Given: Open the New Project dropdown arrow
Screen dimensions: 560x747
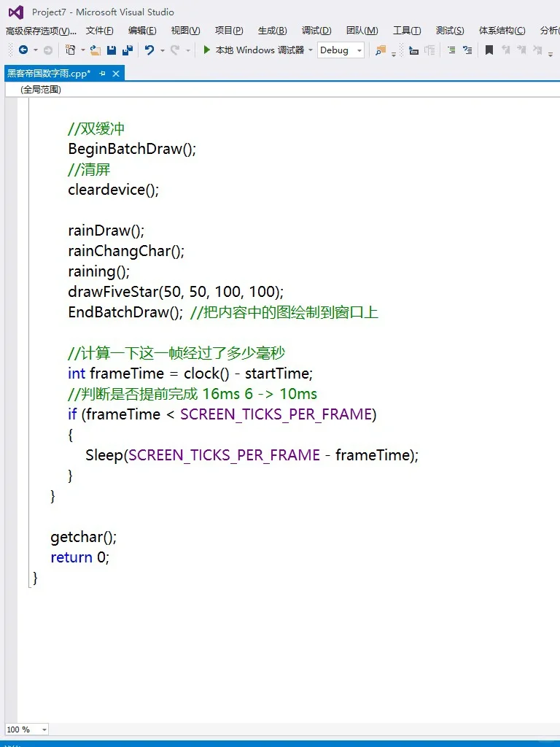Looking at the screenshot, I should 83,50.
